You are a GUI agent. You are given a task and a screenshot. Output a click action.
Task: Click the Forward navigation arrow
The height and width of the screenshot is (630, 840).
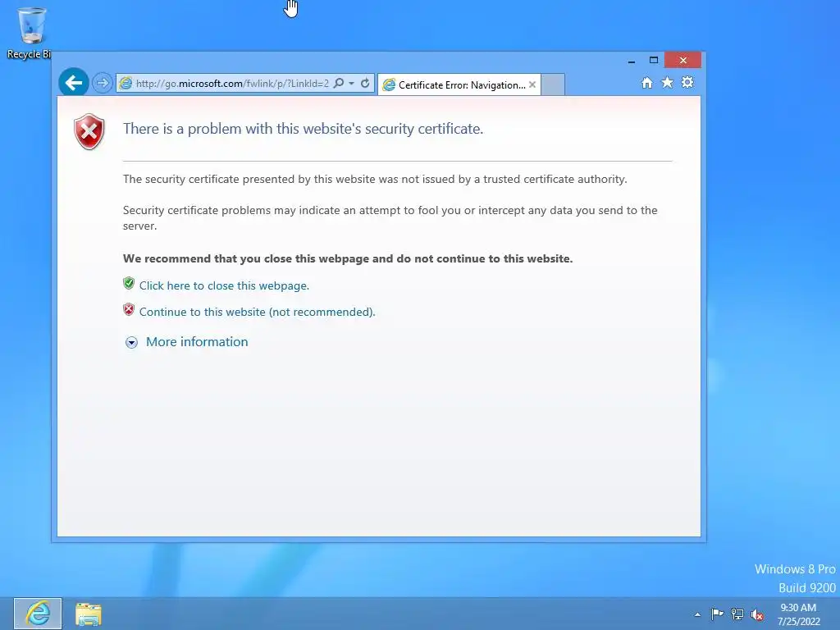point(102,83)
